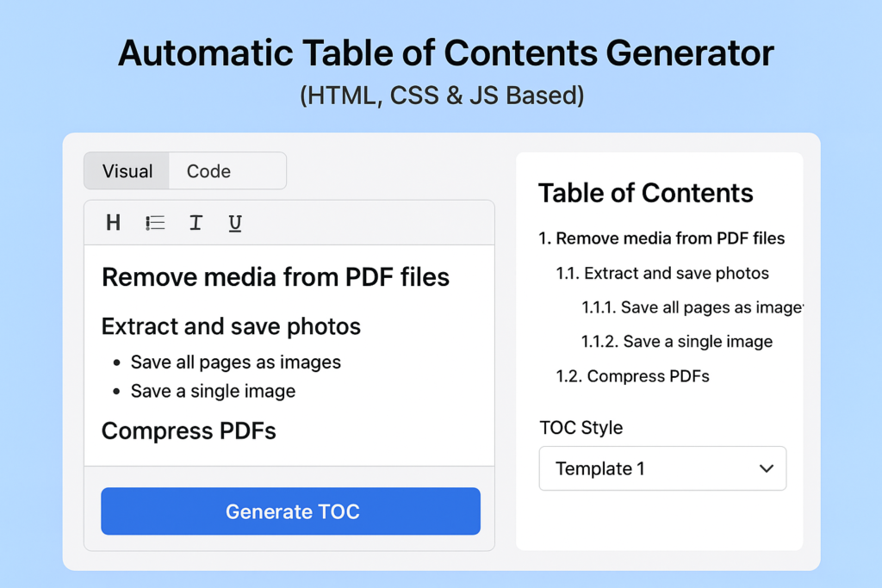Open TOC entry '1.1. Extract and save photos'
This screenshot has height=588, width=882.
point(661,273)
